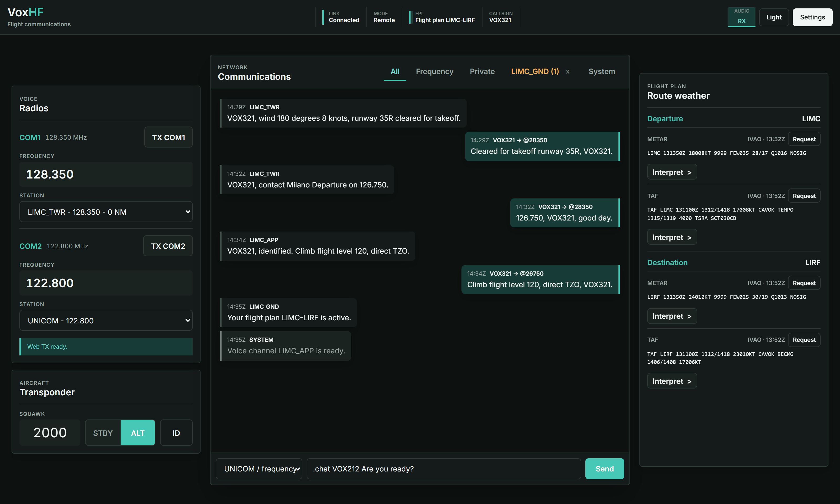The width and height of the screenshot is (840, 504).
Task: Open the Private messages tab
Action: pos(482,71)
